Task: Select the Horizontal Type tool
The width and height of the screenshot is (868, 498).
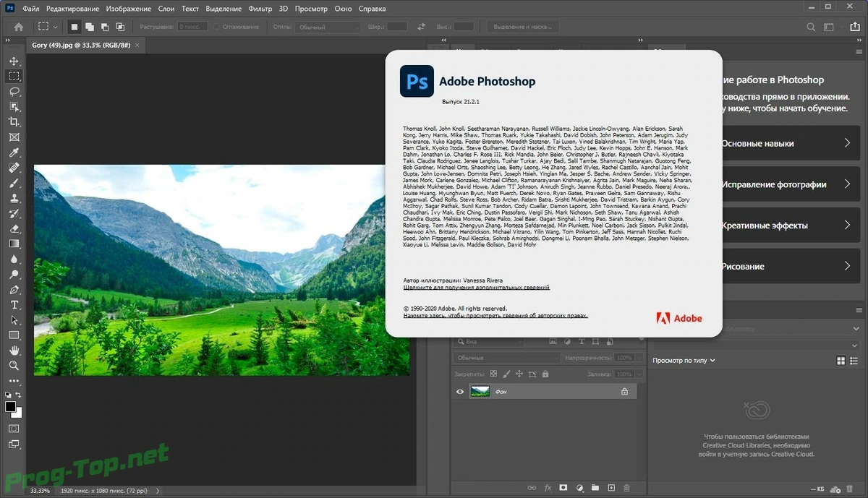Action: (x=14, y=305)
